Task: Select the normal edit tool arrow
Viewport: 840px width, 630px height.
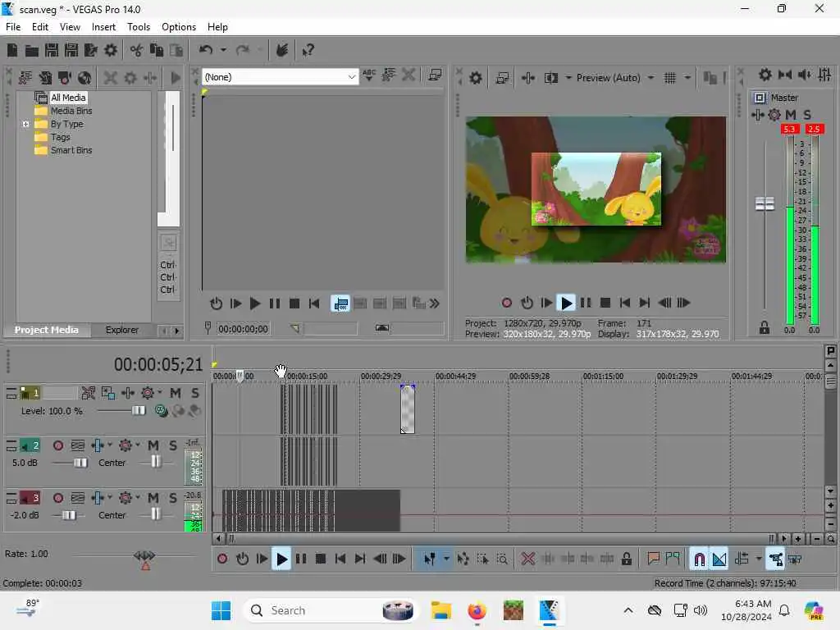Action: click(429, 559)
